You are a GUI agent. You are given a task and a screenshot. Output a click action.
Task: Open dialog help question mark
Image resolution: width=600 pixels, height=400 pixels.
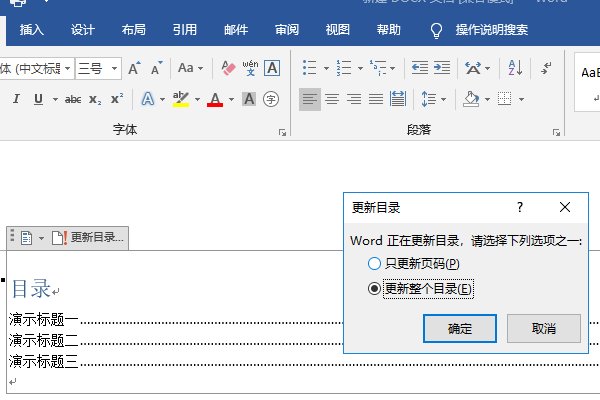point(520,207)
